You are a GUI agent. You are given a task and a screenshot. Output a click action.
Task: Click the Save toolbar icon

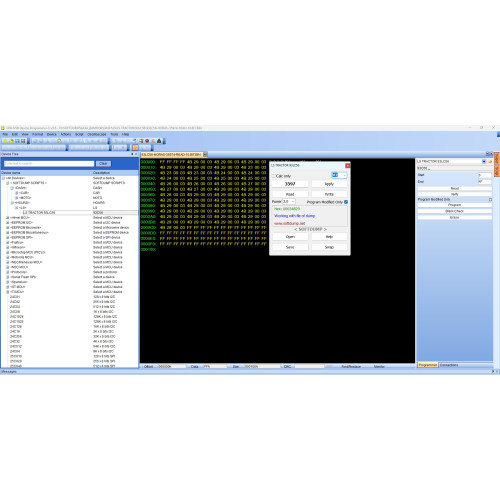[x=17, y=141]
